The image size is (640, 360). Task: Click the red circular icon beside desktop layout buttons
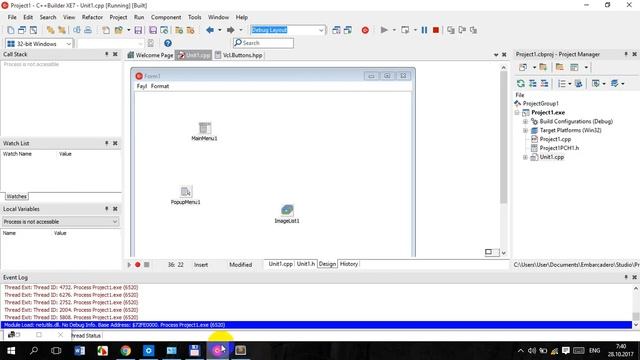pos(365,30)
